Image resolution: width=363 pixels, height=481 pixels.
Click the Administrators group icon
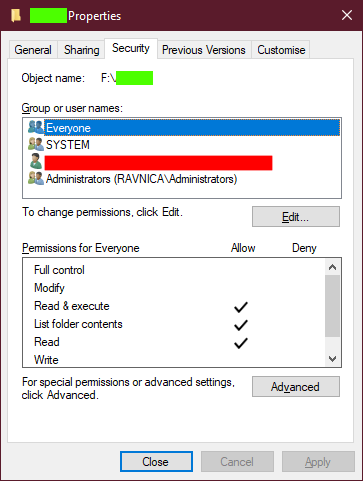(x=36, y=178)
